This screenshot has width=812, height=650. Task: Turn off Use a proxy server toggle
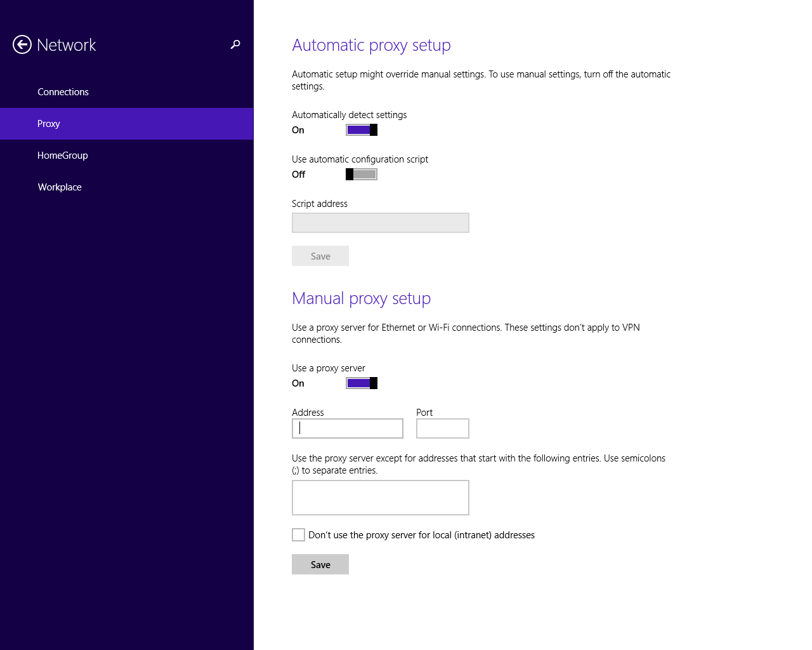point(362,383)
